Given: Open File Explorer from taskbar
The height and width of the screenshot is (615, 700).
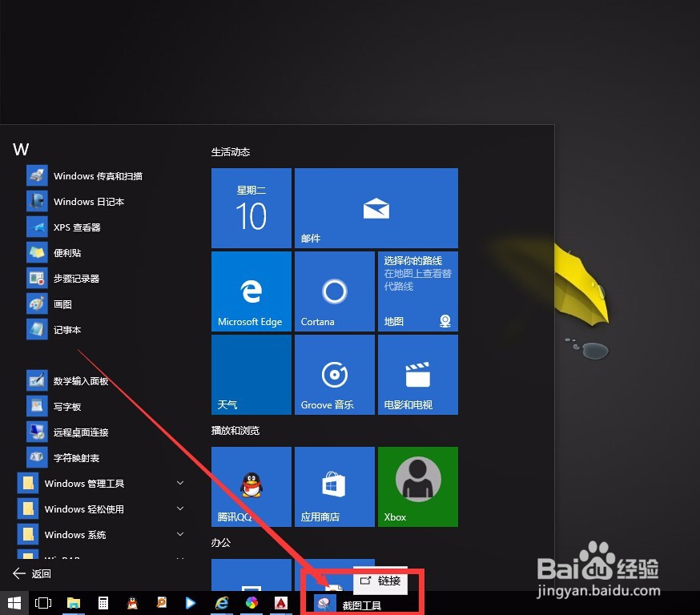Looking at the screenshot, I should point(73,604).
